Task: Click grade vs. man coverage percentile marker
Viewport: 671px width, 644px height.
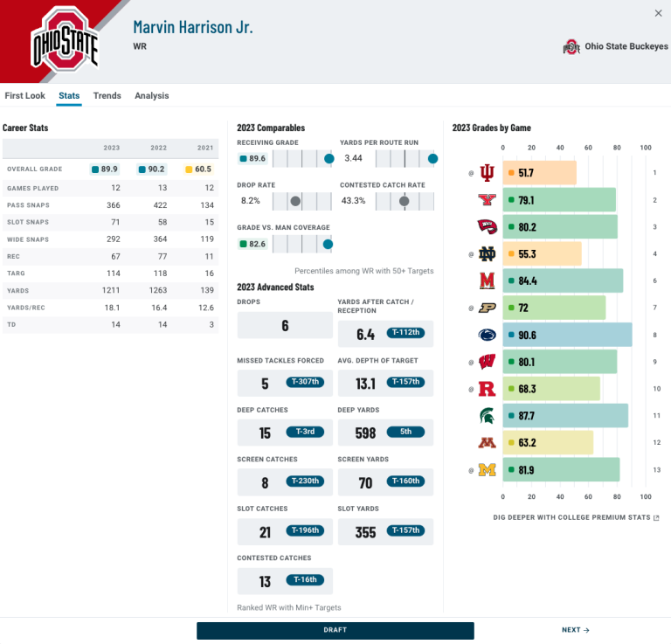Action: tap(328, 245)
